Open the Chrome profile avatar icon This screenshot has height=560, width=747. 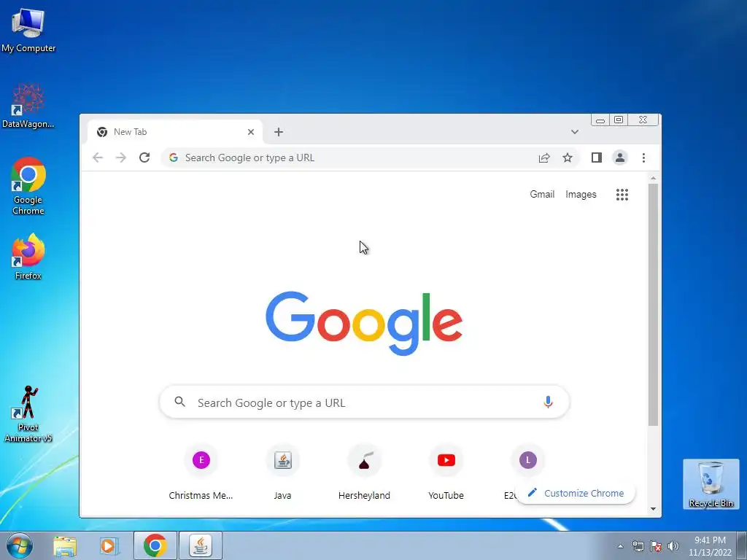click(620, 157)
